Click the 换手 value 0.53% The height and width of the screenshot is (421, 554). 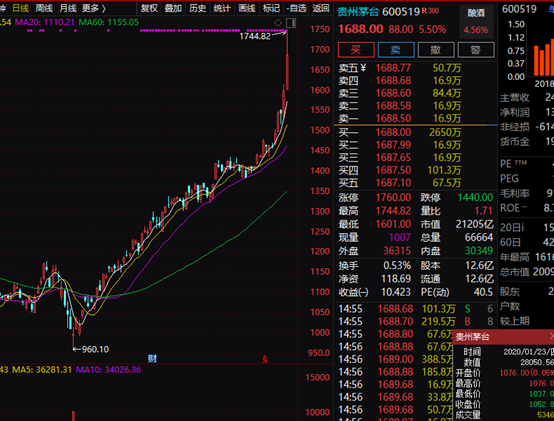(x=397, y=265)
